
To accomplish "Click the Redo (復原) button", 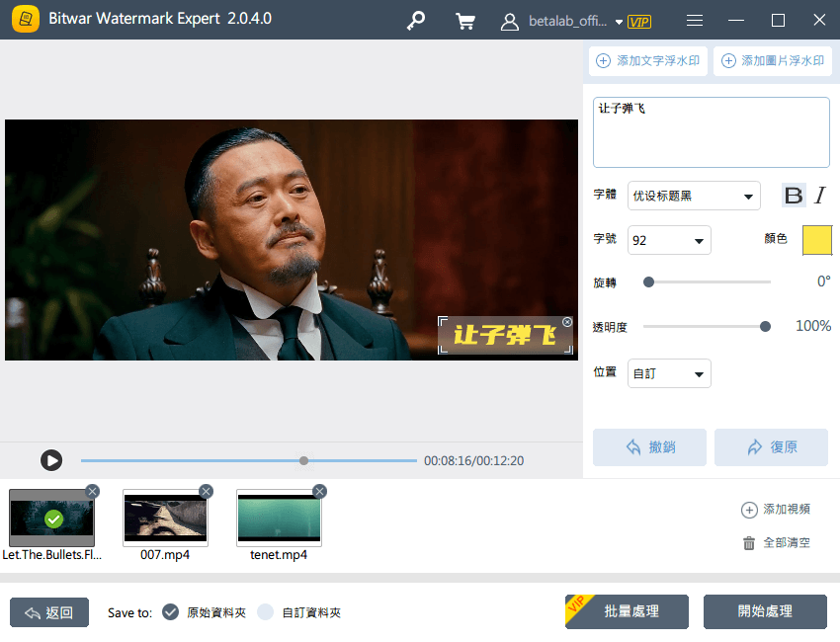I will 771,447.
